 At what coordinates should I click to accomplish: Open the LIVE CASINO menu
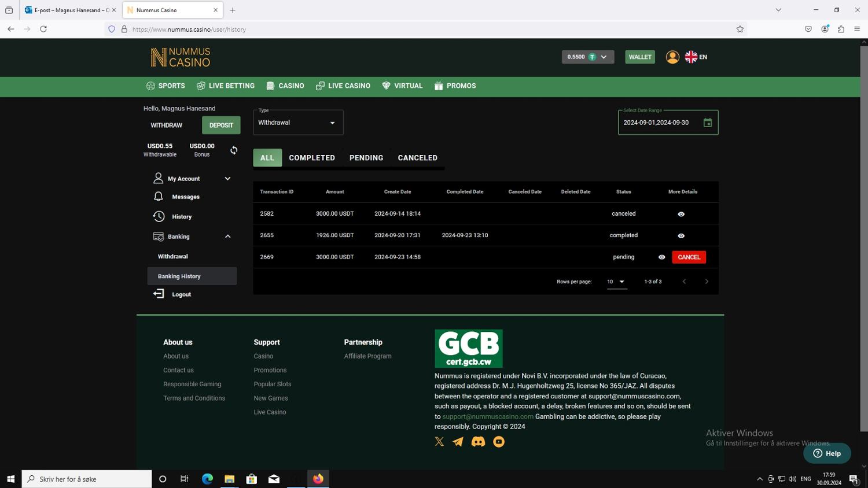click(343, 86)
